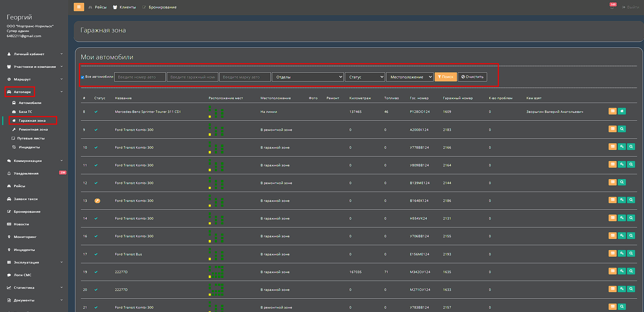Open the 'Статус' filter dropdown
644x312 pixels.
(x=365, y=77)
